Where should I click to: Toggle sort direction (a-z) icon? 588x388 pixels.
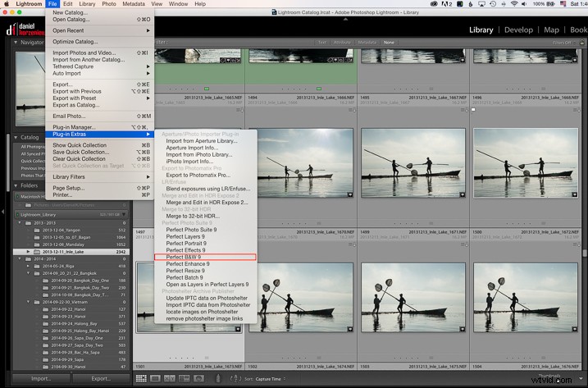[235, 378]
